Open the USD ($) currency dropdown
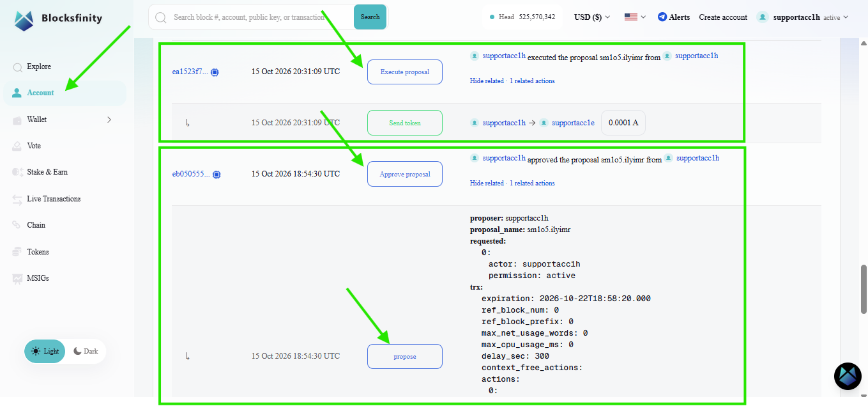This screenshot has width=868, height=406. point(592,17)
